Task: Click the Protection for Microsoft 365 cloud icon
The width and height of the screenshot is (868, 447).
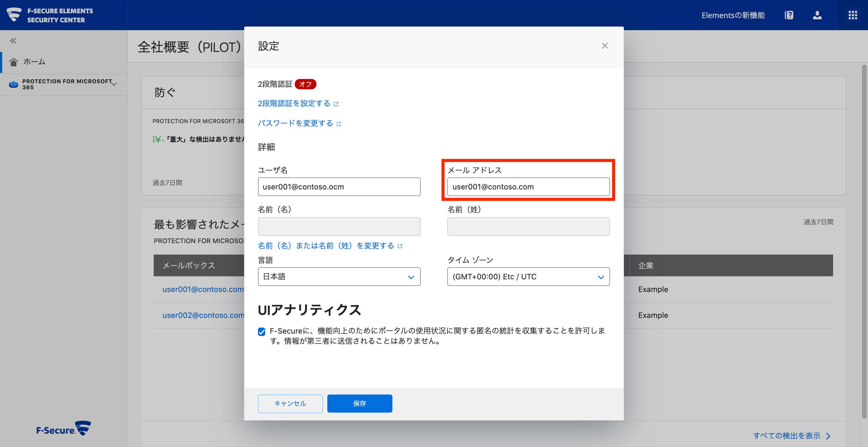Action: coord(14,84)
